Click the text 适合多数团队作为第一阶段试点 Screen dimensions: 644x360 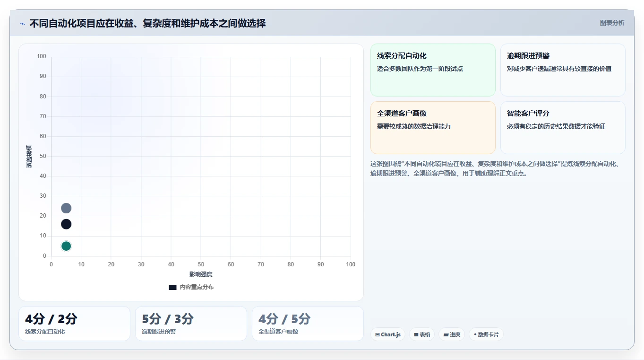[x=420, y=69]
